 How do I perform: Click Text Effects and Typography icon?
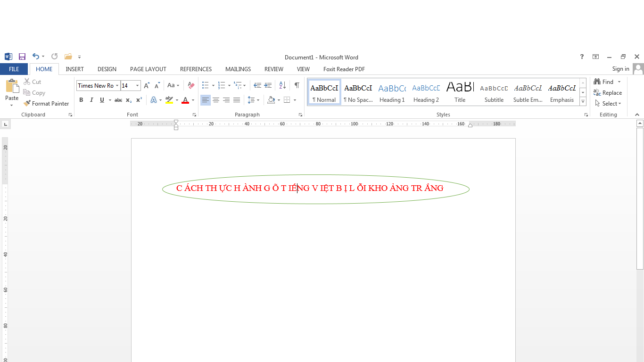154,100
